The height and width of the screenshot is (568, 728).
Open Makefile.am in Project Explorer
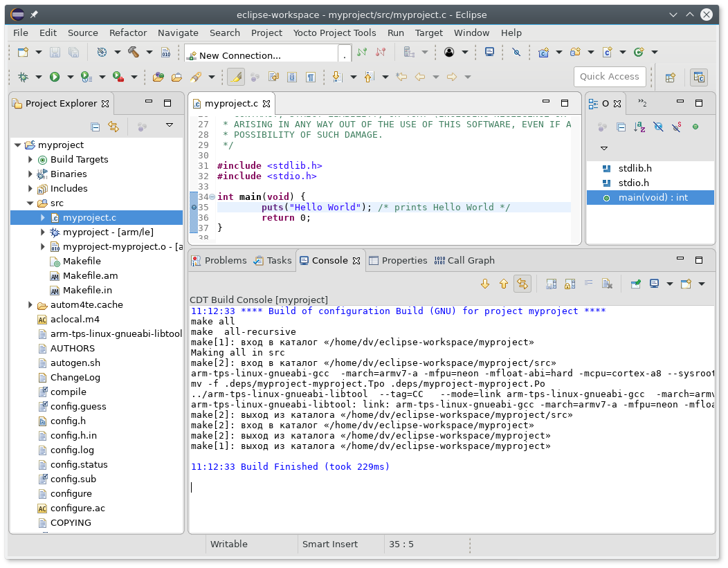coord(90,276)
